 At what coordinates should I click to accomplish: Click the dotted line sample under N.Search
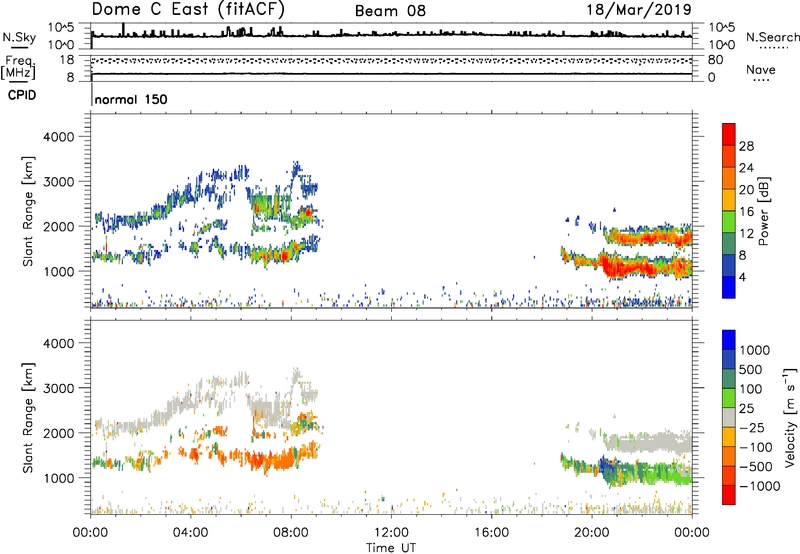click(x=773, y=48)
